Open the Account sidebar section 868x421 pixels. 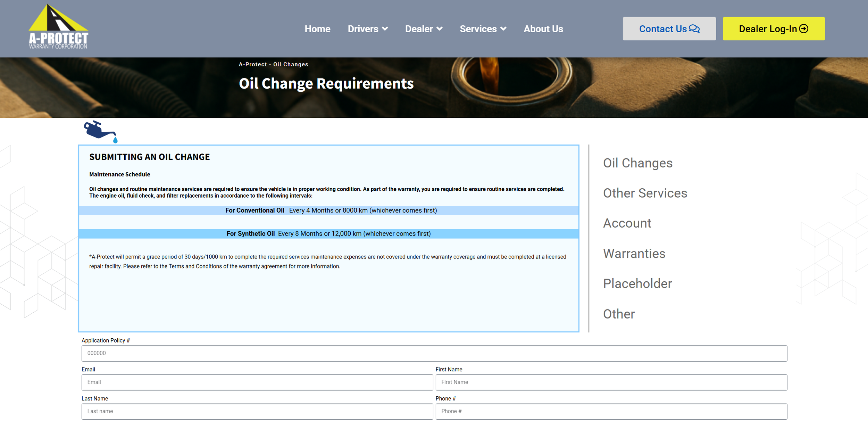(x=627, y=223)
